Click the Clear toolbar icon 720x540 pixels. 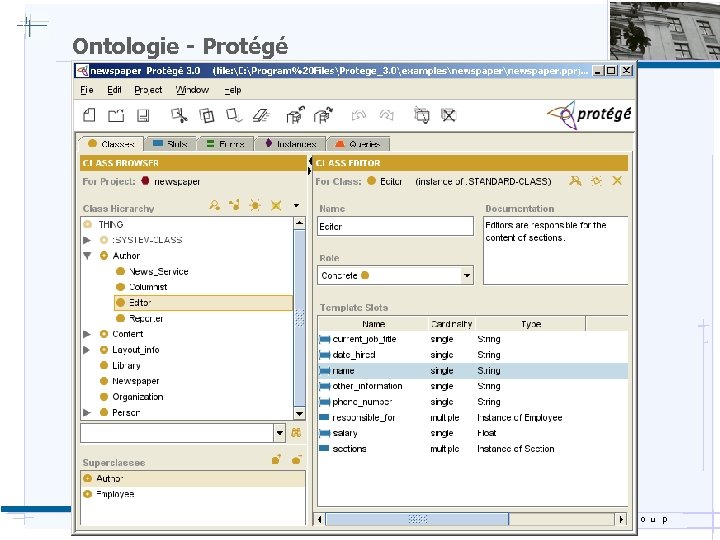point(261,115)
